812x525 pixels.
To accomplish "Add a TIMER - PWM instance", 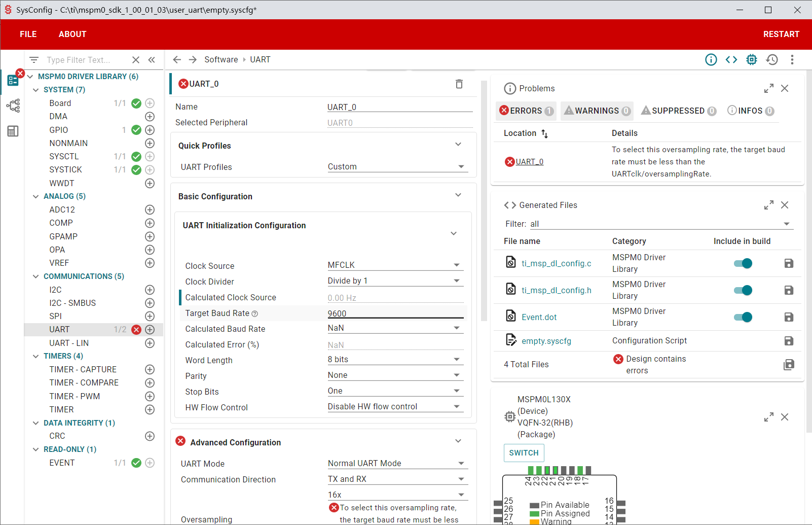I will tap(150, 396).
